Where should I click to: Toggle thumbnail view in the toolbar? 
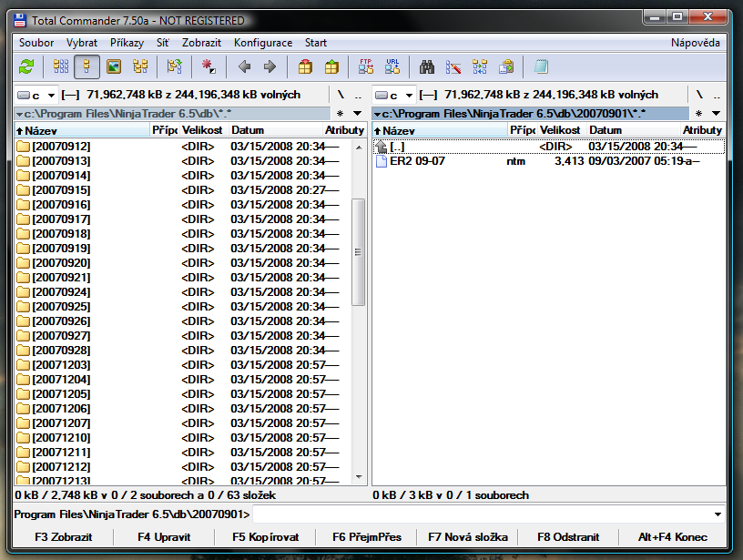pos(114,66)
